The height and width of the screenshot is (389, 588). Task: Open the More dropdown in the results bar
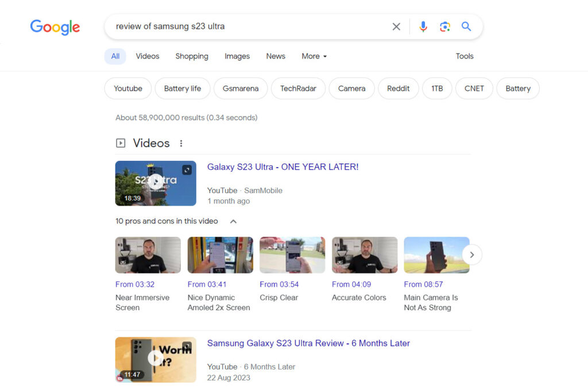[x=314, y=56]
